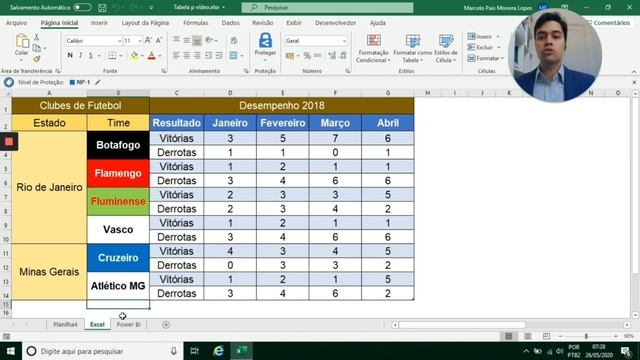This screenshot has height=360, width=640.
Task: Toggle Salvamento Automático switch
Action: pyautogui.click(x=82, y=7)
